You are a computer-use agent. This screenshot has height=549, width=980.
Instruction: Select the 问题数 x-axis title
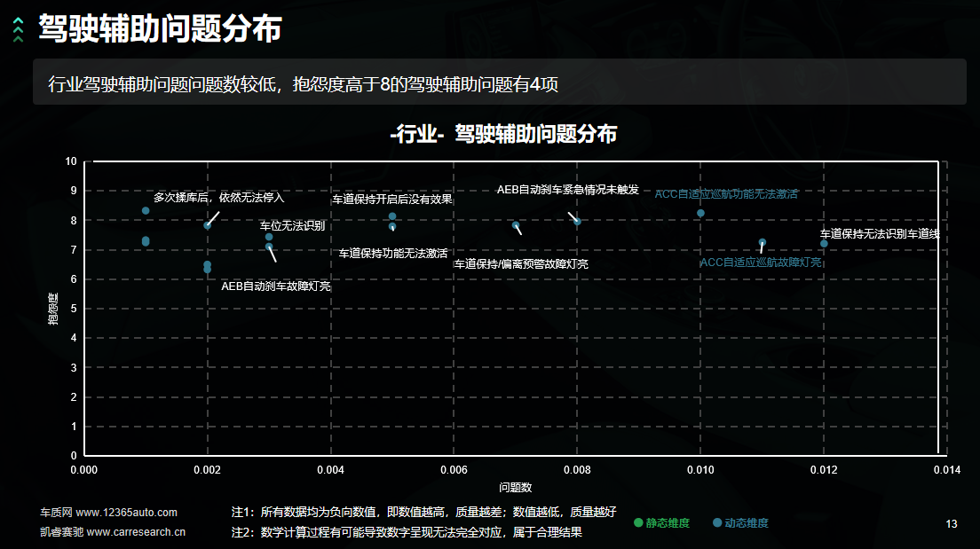515,487
